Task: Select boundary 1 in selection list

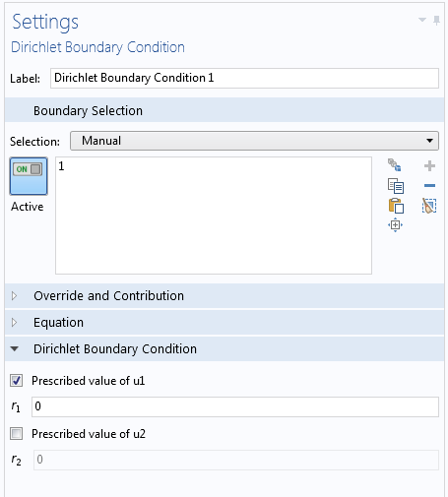Action: click(x=61, y=166)
